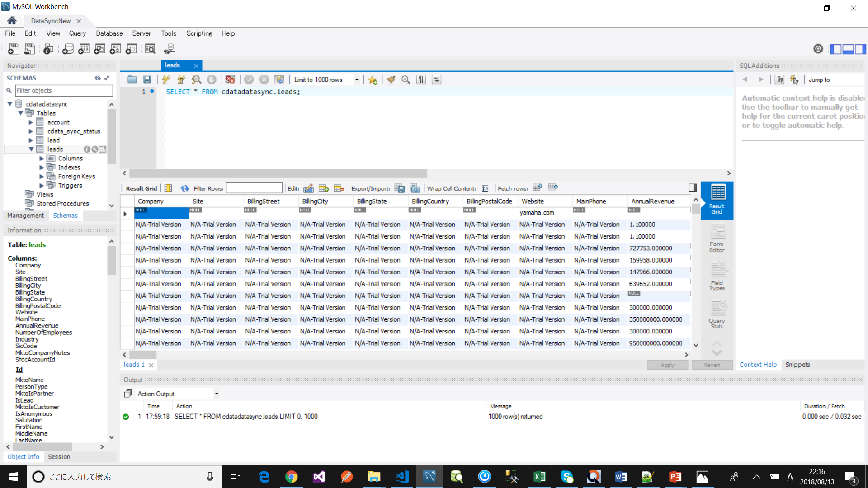Click the Find in query magnifier icon
Viewport: 868px width, 488px height.
click(406, 80)
